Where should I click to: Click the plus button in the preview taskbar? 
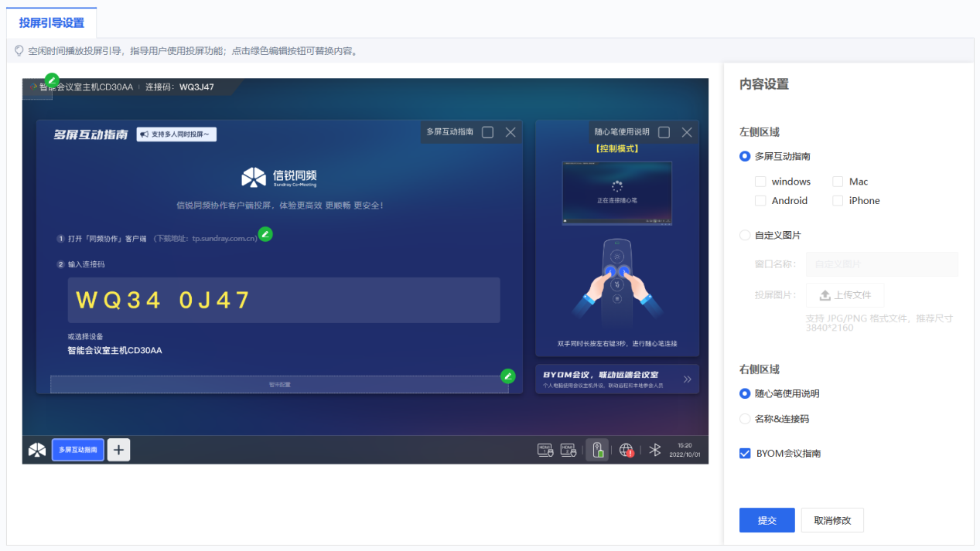tap(118, 450)
